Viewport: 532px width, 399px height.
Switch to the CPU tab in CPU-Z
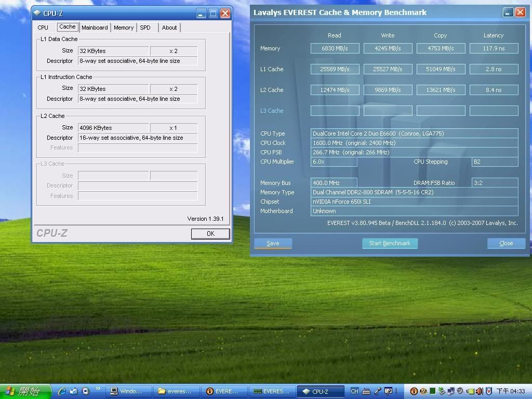point(43,28)
